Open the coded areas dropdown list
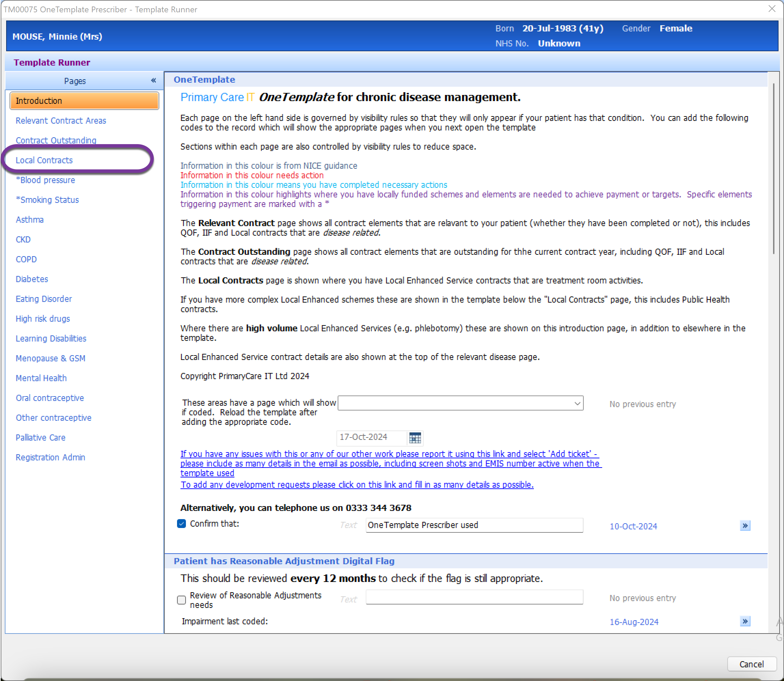Screen dimensions: 784x681 tap(460, 403)
